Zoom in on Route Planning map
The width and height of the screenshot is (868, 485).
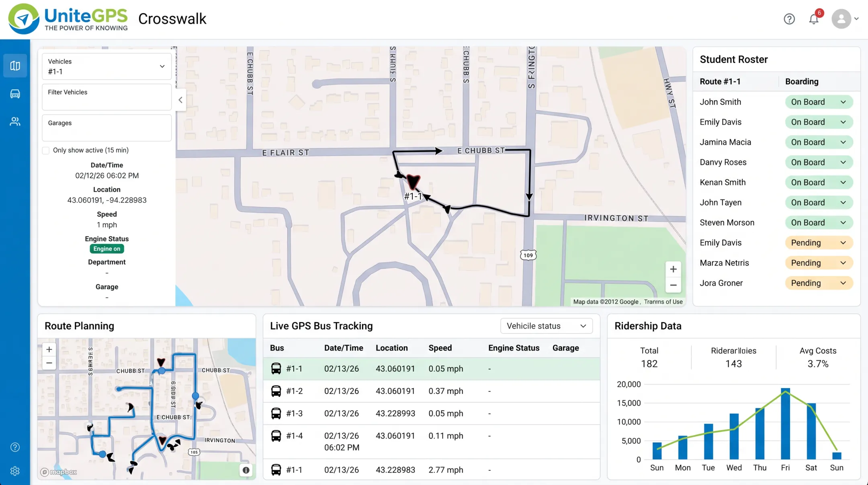49,349
